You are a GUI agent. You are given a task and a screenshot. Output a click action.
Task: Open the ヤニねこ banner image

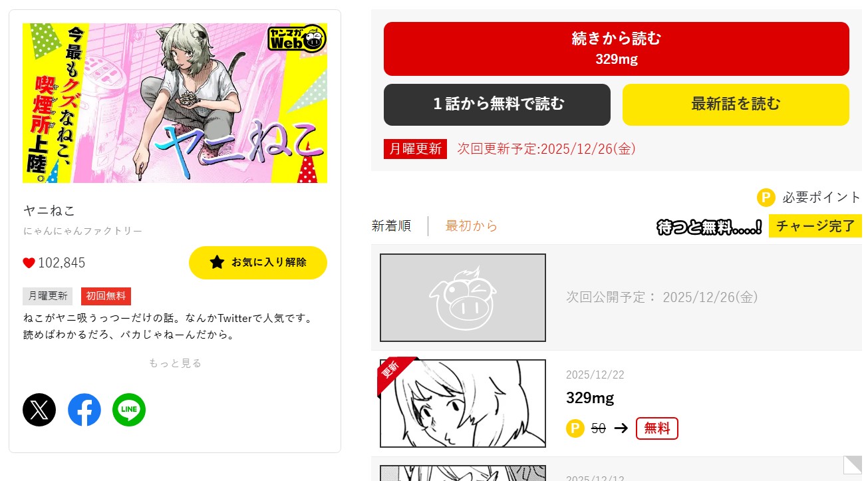point(175,103)
